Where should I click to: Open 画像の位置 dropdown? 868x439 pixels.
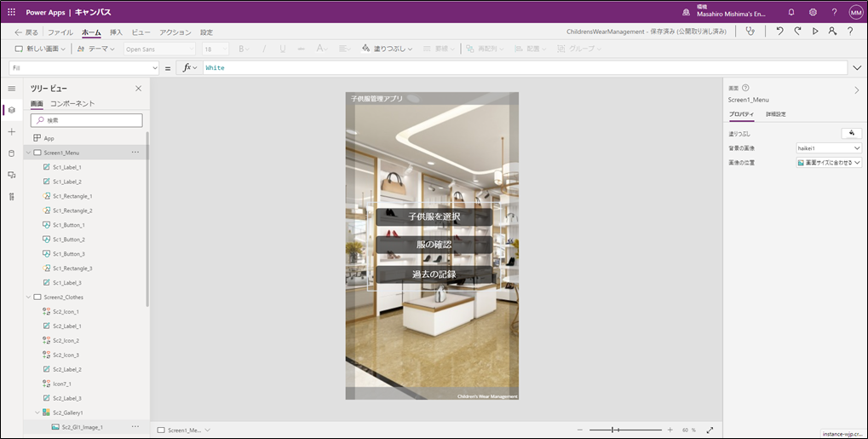click(829, 163)
